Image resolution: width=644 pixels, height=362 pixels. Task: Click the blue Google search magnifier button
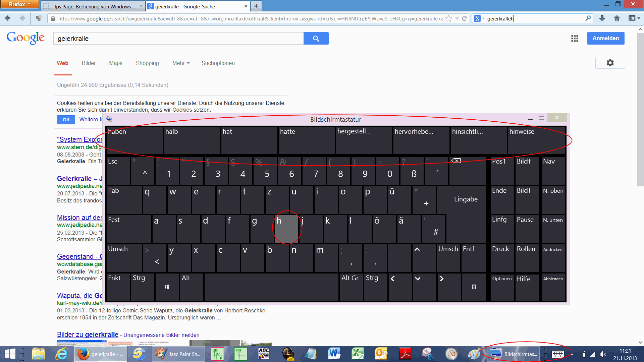(316, 39)
